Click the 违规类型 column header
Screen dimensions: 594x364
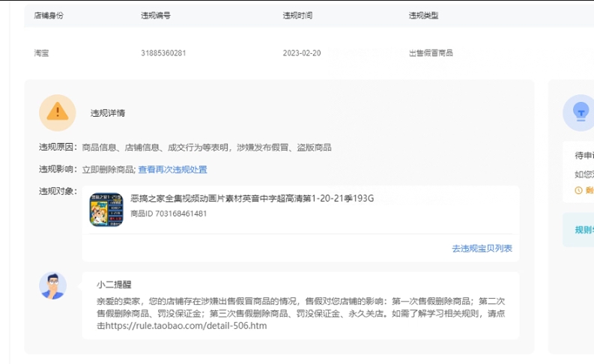pos(423,15)
